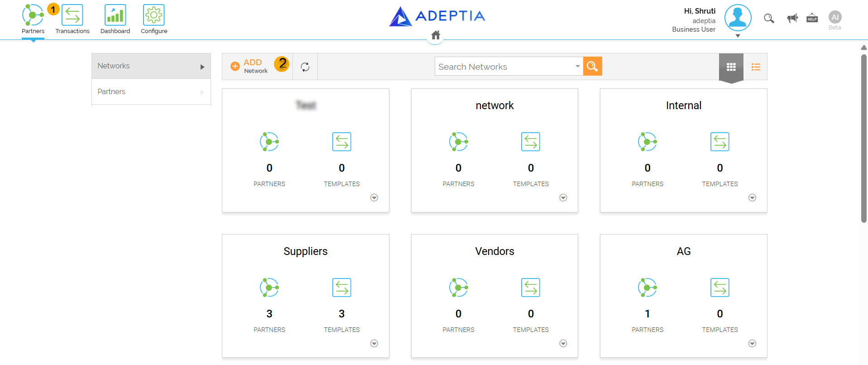Expand options menu on Suppliers card
The width and height of the screenshot is (868, 365).
(x=374, y=343)
